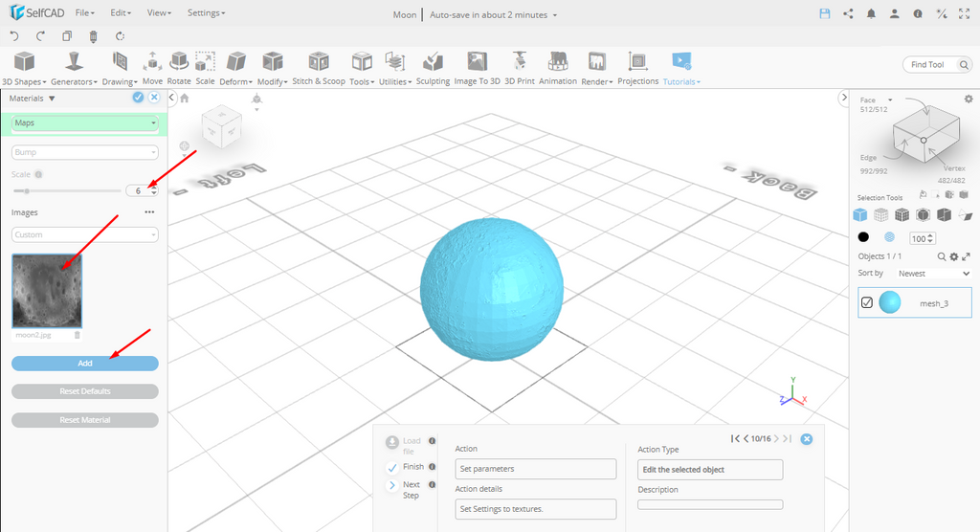Click the Reset Defaults button

point(85,391)
